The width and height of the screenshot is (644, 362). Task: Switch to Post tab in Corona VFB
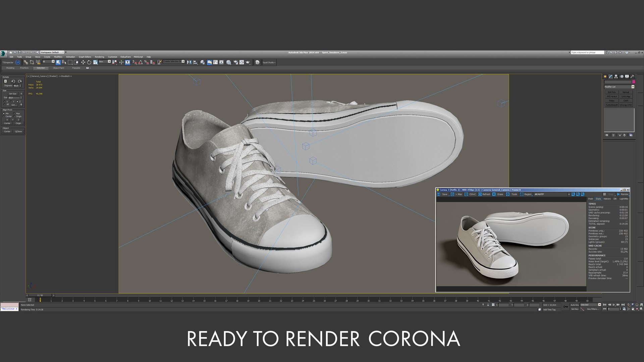pos(590,199)
